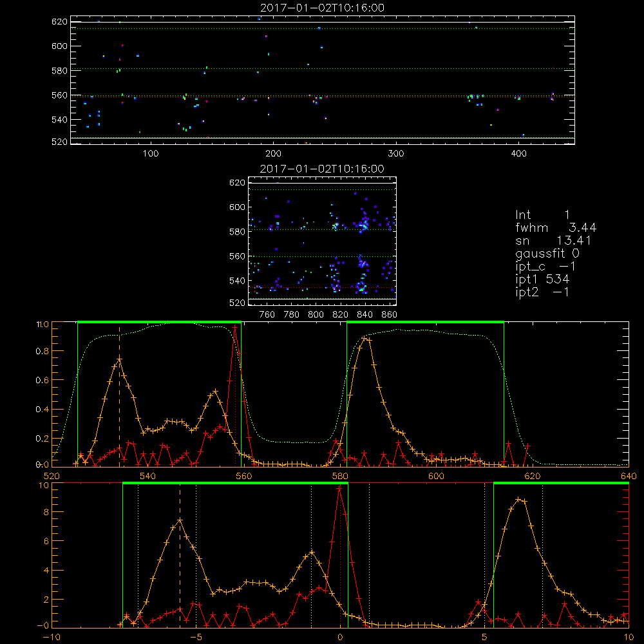Screen dimensions: 644x644
Task: Click x-axis label -10 on bottom plot
Action: click(x=52, y=637)
